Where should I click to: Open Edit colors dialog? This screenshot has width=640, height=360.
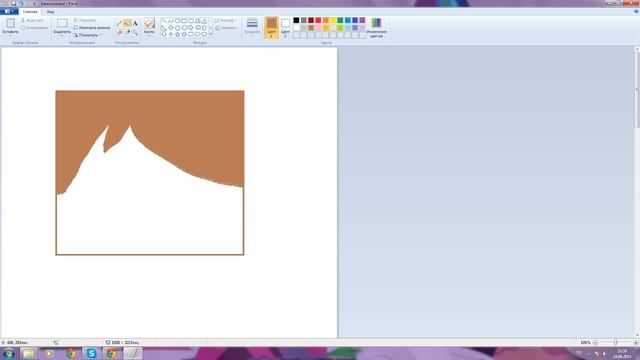pyautogui.click(x=376, y=28)
